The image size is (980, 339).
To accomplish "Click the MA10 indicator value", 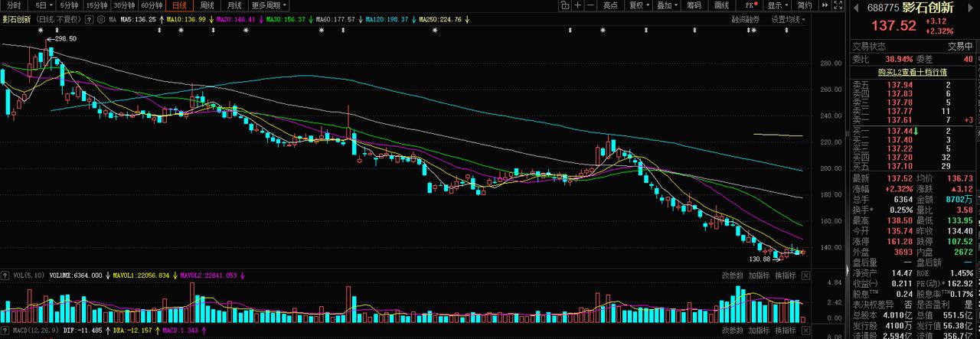I will click(x=186, y=20).
